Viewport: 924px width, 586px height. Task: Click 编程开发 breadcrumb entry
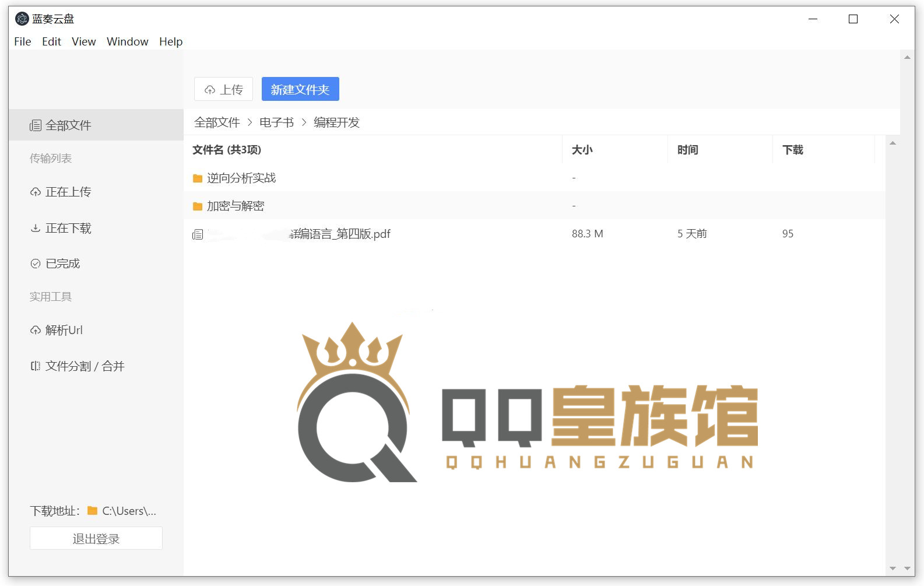pyautogui.click(x=337, y=122)
